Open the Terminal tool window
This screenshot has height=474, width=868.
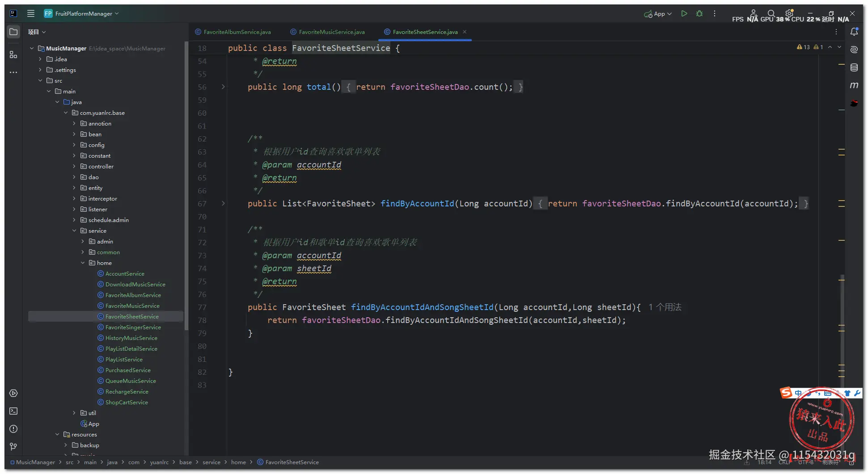click(x=13, y=411)
